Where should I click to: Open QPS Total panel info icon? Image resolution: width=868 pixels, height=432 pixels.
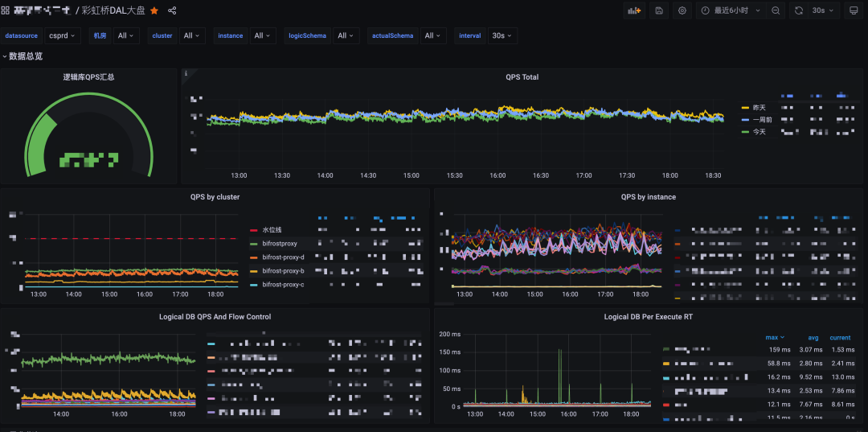(x=186, y=73)
